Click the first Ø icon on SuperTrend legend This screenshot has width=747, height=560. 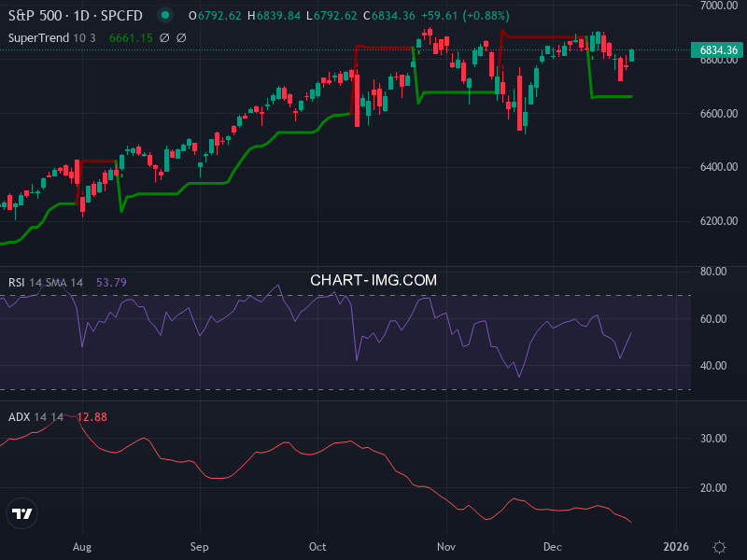click(164, 38)
